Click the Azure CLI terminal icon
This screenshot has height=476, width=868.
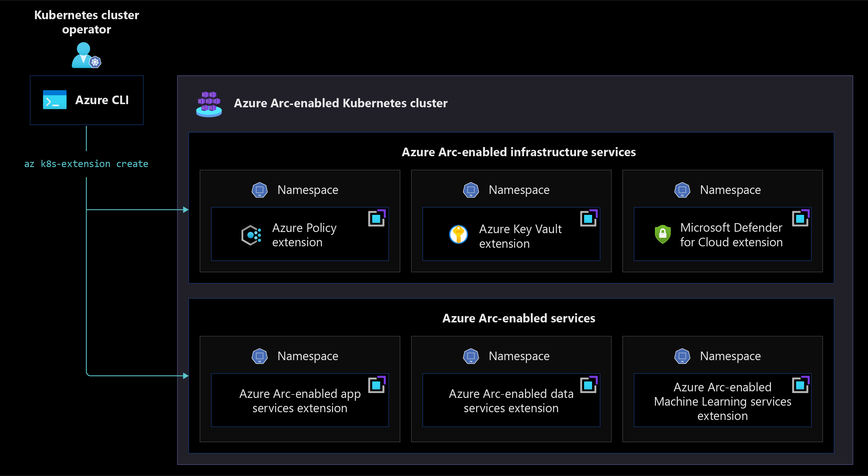(x=55, y=100)
